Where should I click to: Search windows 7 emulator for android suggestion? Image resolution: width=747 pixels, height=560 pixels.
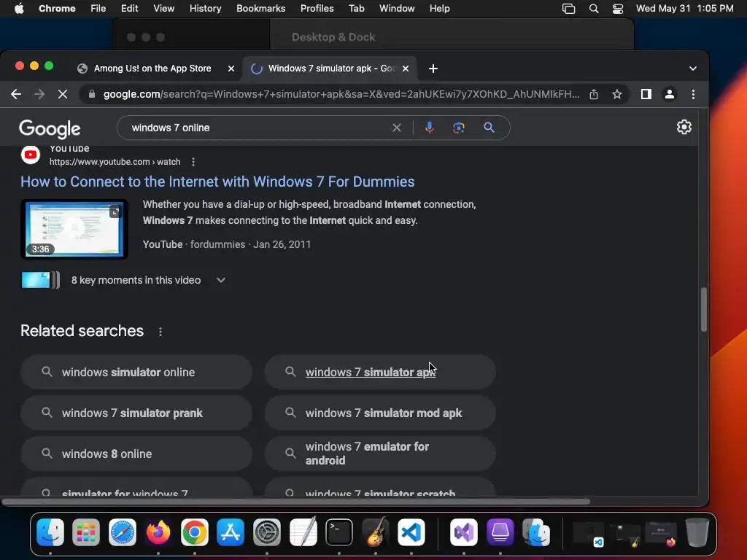[379, 454]
